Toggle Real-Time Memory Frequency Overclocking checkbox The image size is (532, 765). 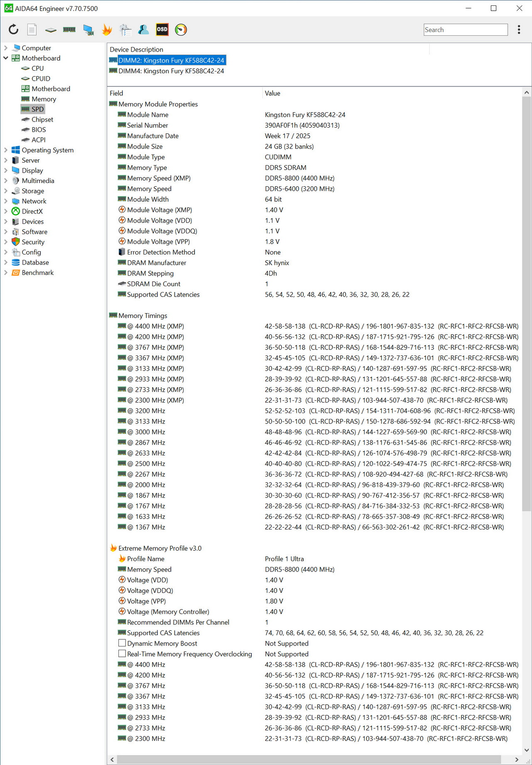pos(122,654)
